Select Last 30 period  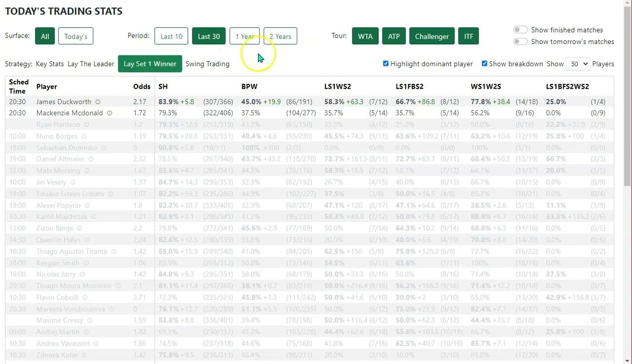209,36
